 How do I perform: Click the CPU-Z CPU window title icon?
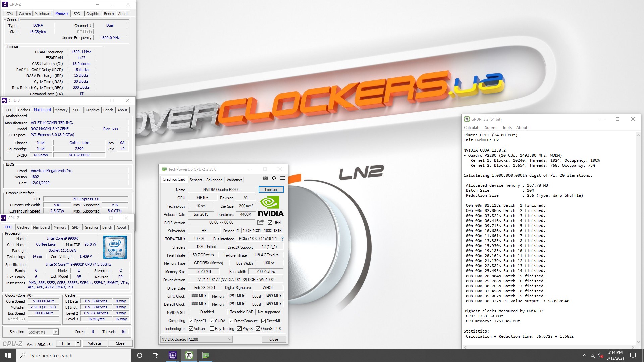point(3,218)
